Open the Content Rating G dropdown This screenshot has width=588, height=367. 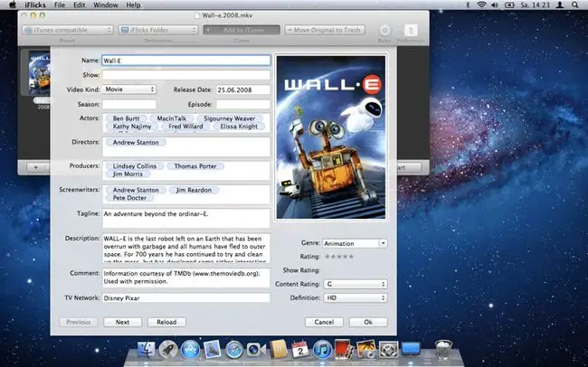click(356, 284)
